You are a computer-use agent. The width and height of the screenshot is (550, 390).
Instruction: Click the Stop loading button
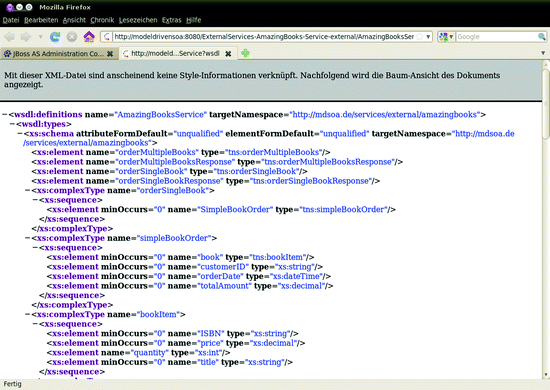(72, 36)
